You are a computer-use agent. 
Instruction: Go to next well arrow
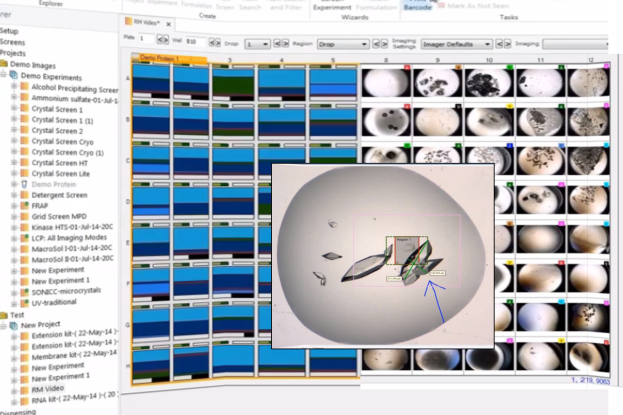click(x=218, y=42)
